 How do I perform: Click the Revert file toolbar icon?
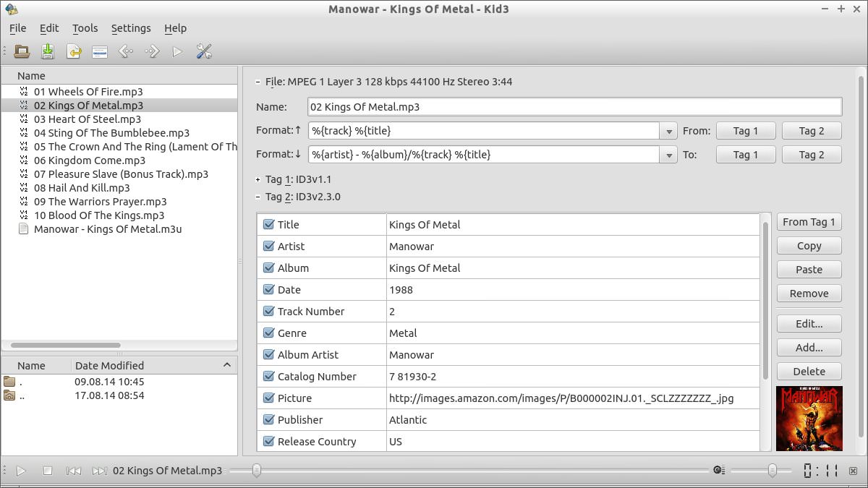pos(73,51)
